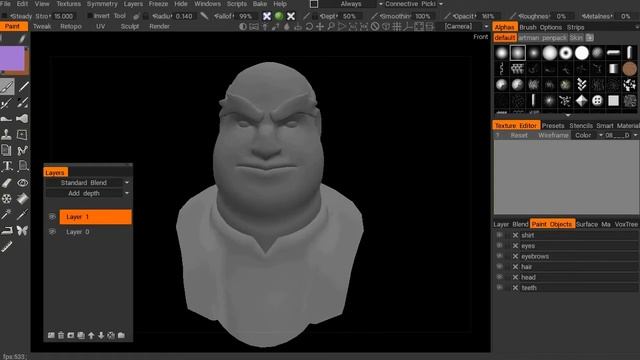Image resolution: width=640 pixels, height=360 pixels.
Task: Select Layer 1 in Layers panel
Action: click(96, 217)
